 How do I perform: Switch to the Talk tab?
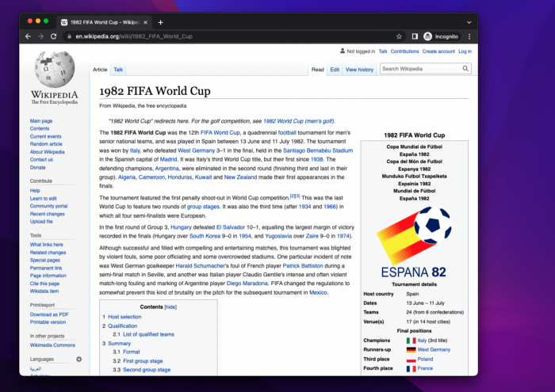(x=118, y=70)
